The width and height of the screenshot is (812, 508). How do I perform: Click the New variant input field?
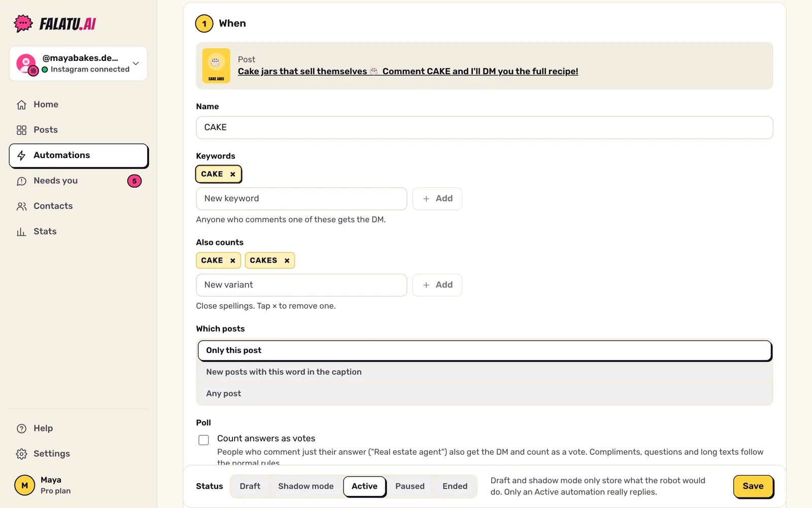click(301, 285)
